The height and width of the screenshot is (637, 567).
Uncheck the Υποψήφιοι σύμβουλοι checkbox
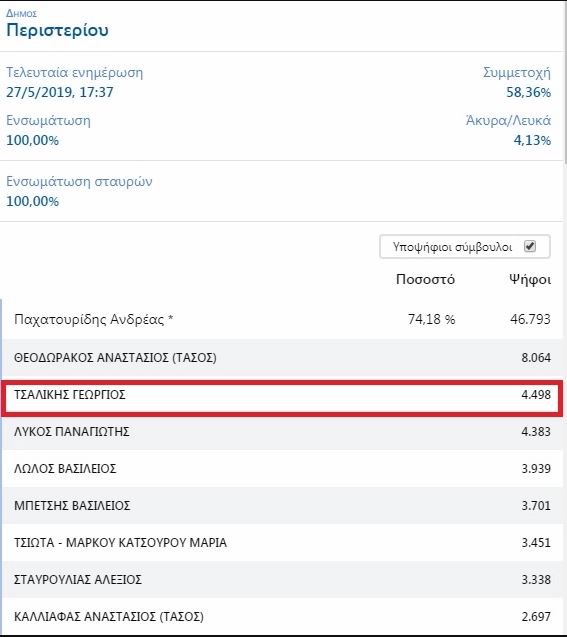(530, 246)
